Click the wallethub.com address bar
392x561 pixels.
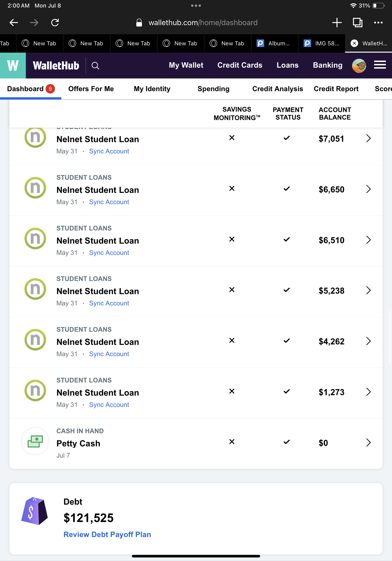tap(203, 23)
